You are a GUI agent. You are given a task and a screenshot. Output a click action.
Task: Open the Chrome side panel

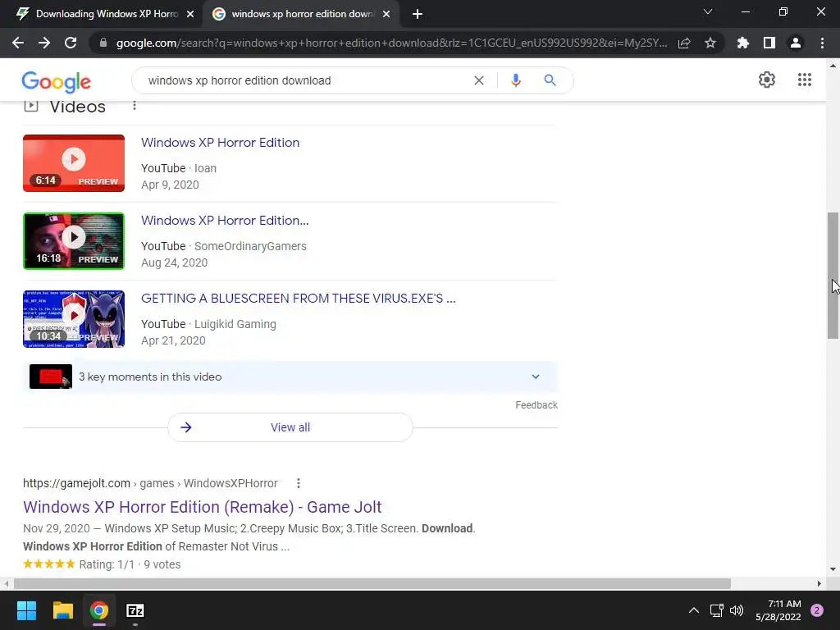(x=769, y=43)
